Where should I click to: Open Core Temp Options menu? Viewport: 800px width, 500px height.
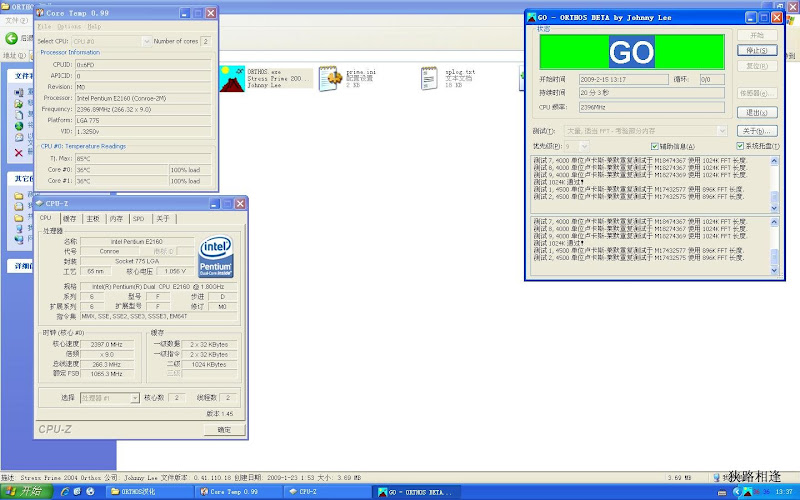click(69, 27)
